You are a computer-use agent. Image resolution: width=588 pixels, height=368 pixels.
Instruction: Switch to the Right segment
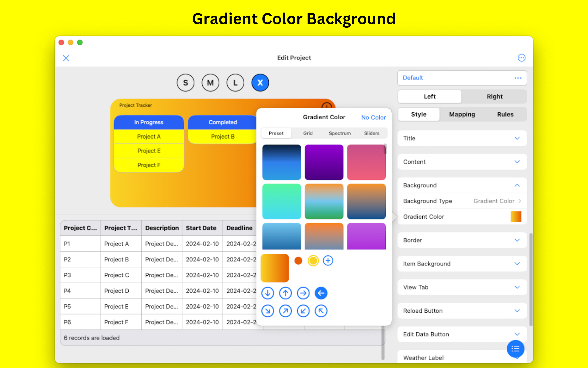point(495,96)
